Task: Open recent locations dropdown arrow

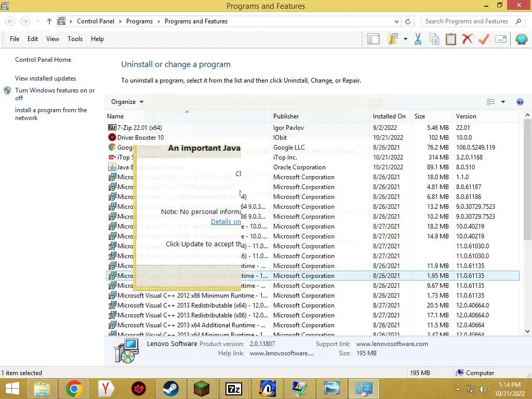Action: [x=37, y=21]
